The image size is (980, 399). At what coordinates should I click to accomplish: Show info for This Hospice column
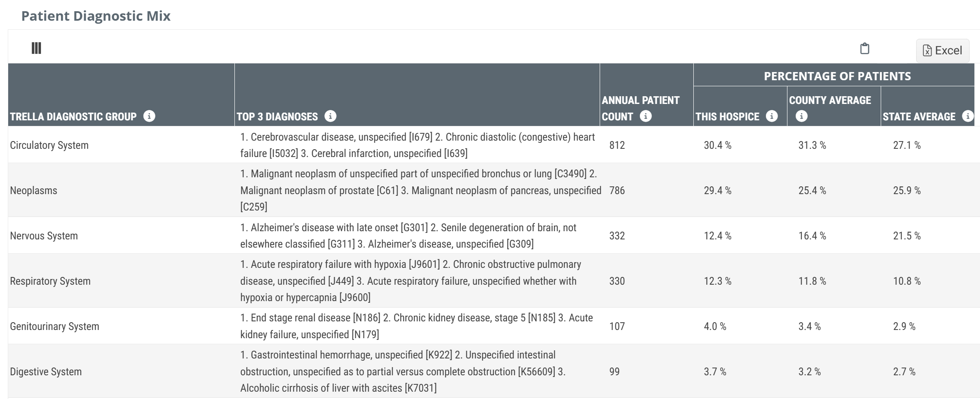coord(771,116)
